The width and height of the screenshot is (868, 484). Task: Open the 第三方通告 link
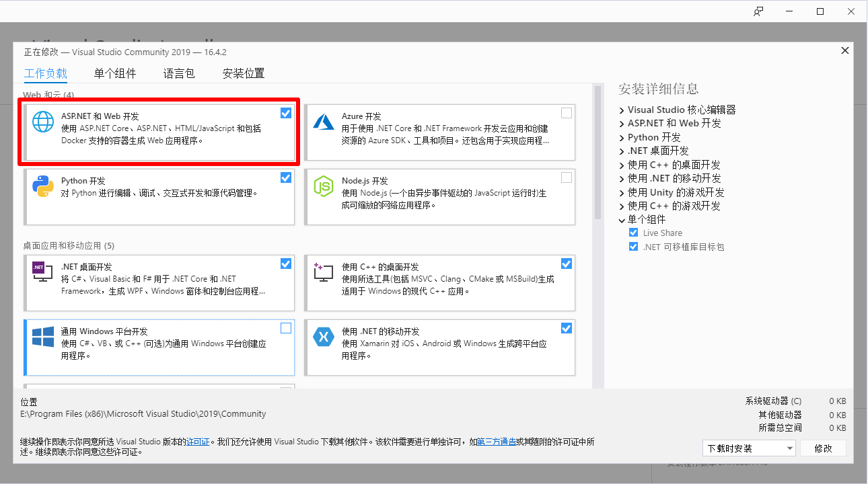click(497, 442)
